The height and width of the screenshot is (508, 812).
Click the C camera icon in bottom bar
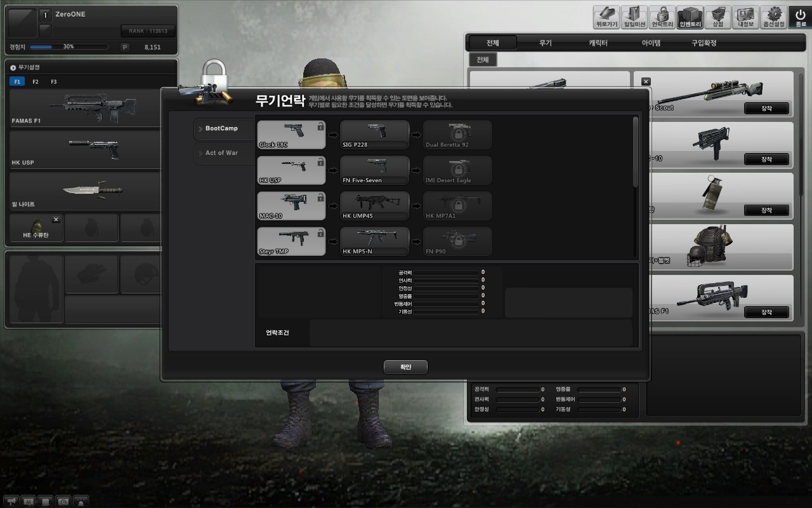point(63,501)
